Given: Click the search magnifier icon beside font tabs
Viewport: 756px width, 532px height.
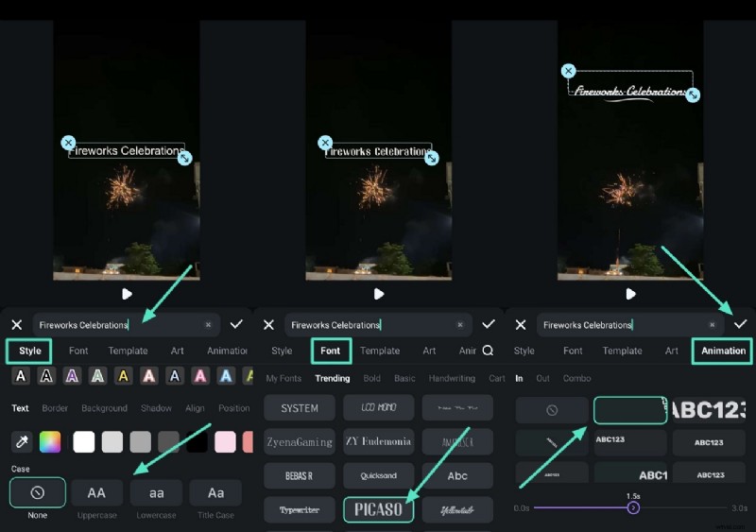Looking at the screenshot, I should (x=488, y=351).
